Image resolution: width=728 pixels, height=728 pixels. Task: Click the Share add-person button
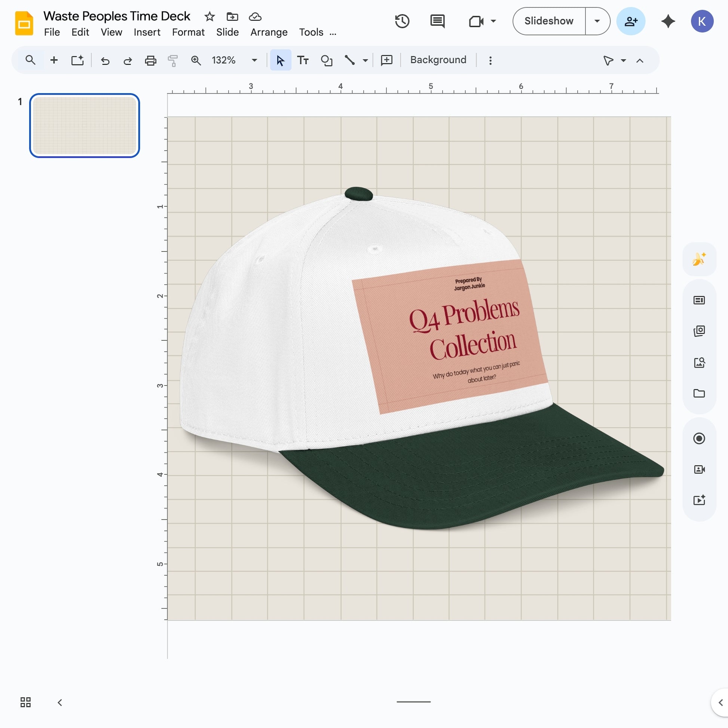pos(631,21)
